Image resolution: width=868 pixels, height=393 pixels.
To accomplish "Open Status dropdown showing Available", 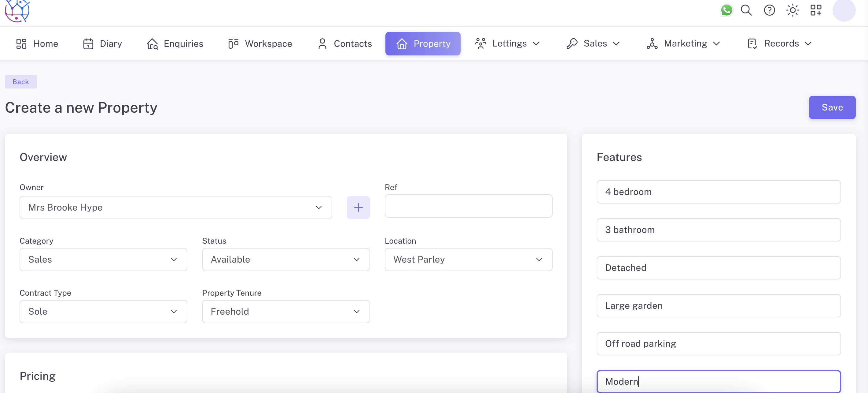I will (x=285, y=260).
